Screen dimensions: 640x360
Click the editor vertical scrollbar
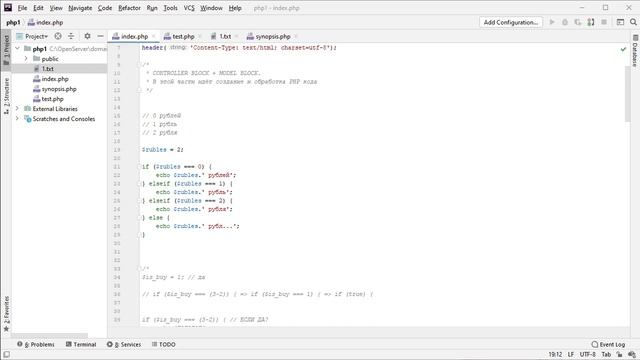click(627, 94)
